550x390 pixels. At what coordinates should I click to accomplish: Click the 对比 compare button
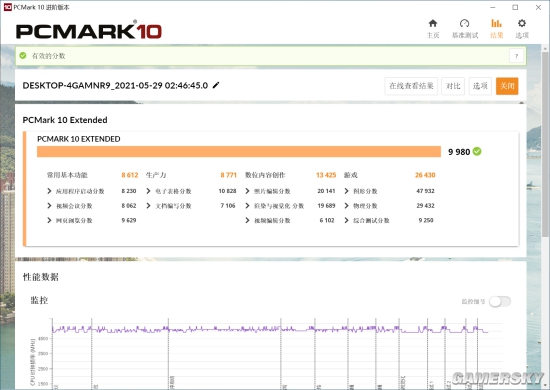pyautogui.click(x=453, y=86)
